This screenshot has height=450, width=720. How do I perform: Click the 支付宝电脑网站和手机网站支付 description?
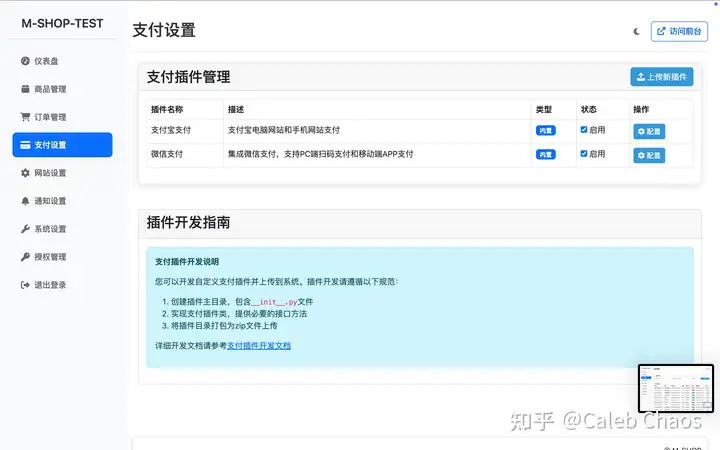pyautogui.click(x=284, y=130)
